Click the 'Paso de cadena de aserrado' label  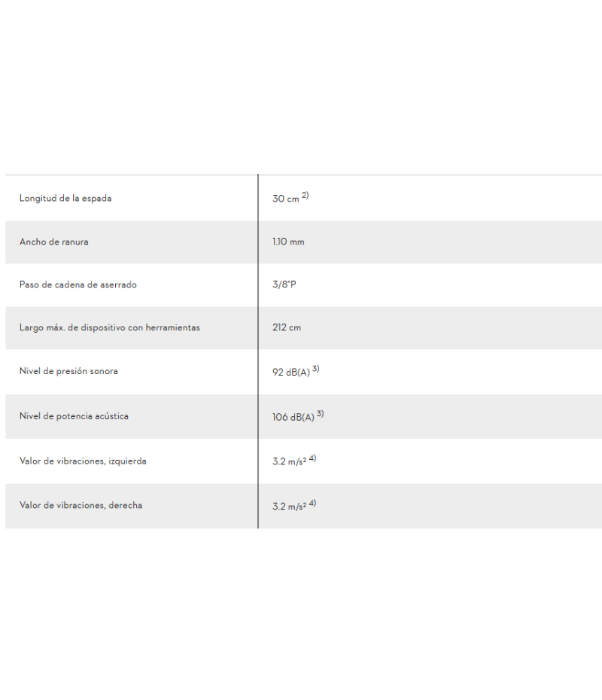point(78,285)
